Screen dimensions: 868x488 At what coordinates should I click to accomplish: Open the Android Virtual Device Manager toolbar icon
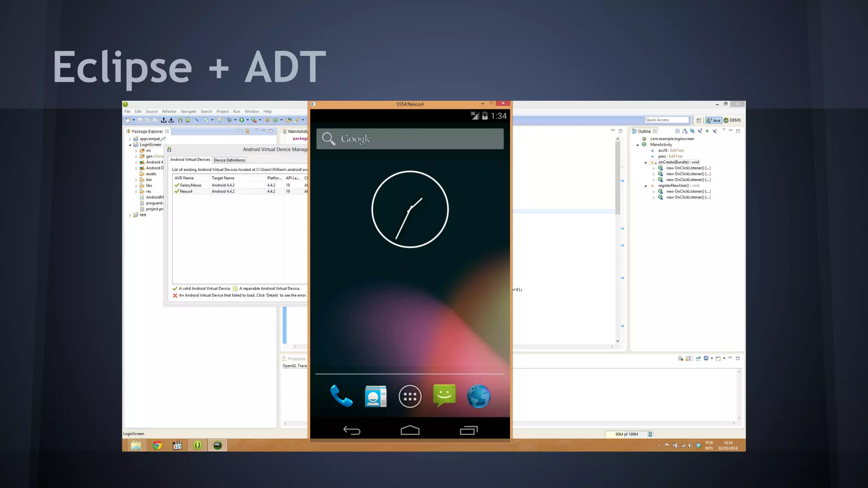pyautogui.click(x=188, y=120)
